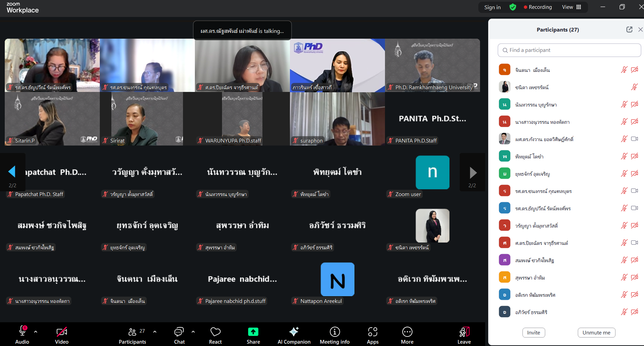The height and width of the screenshot is (346, 644).
Task: Click the green Share screen icon
Action: pyautogui.click(x=253, y=332)
